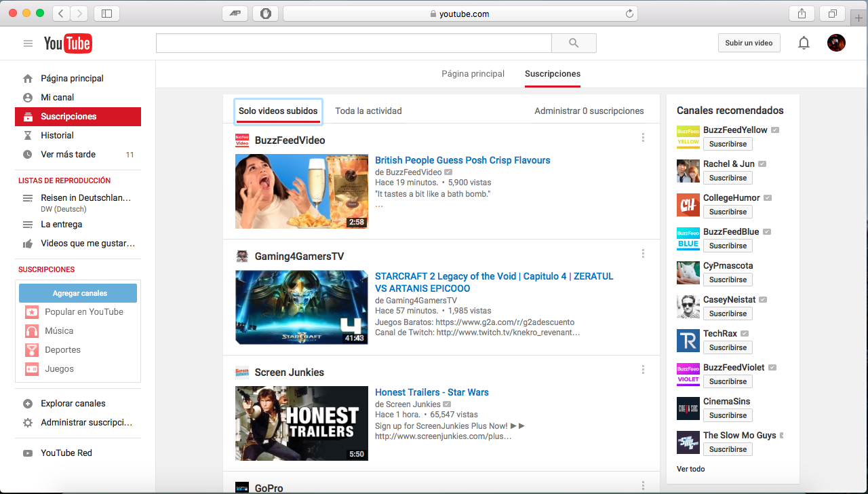868x494 pixels.
Task: Click the magnifying glass search button
Action: click(574, 43)
